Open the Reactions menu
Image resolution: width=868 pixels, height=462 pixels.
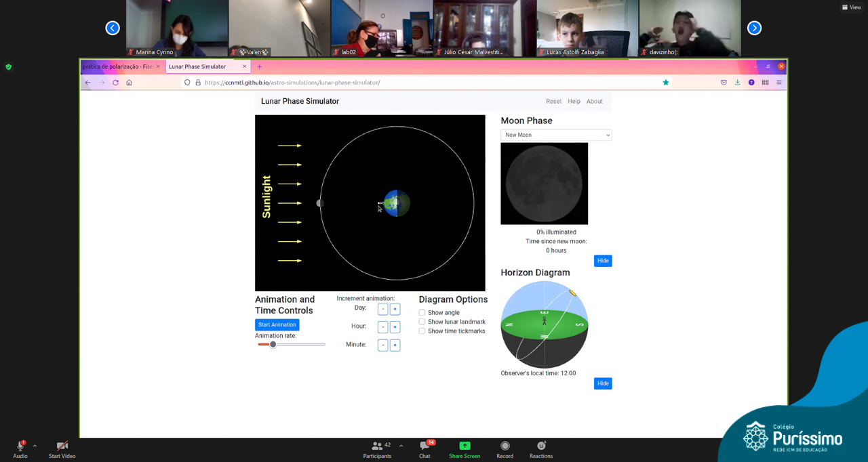click(541, 446)
